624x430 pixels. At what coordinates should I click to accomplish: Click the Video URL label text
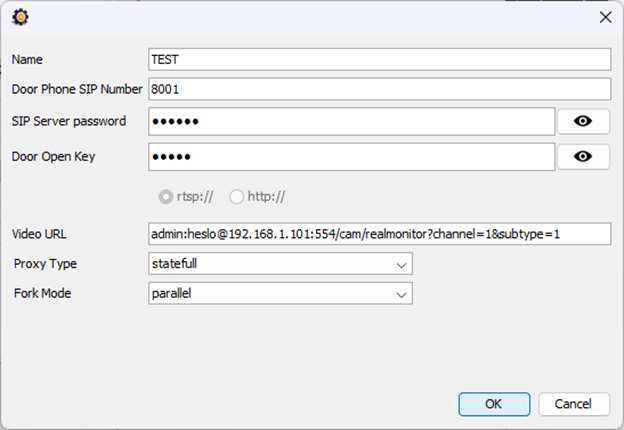(40, 234)
